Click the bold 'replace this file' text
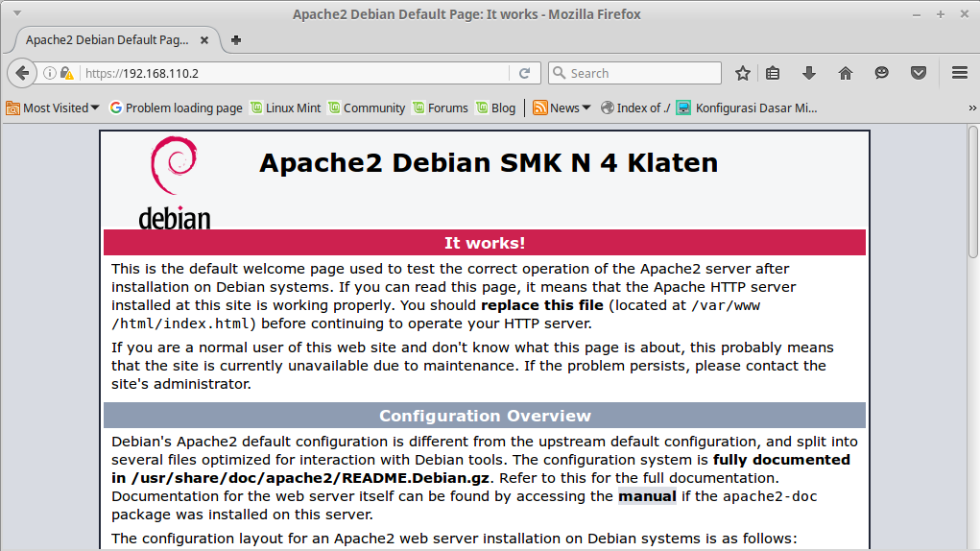The width and height of the screenshot is (980, 551). [542, 305]
